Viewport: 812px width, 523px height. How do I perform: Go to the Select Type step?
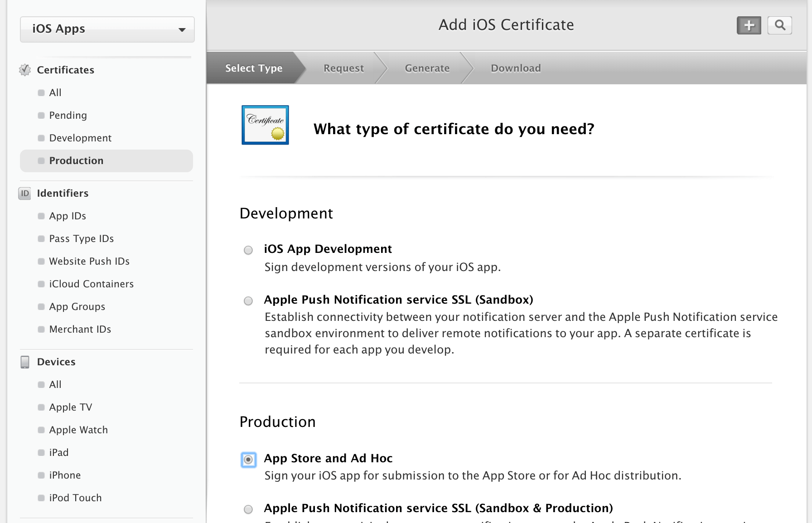[x=254, y=68]
